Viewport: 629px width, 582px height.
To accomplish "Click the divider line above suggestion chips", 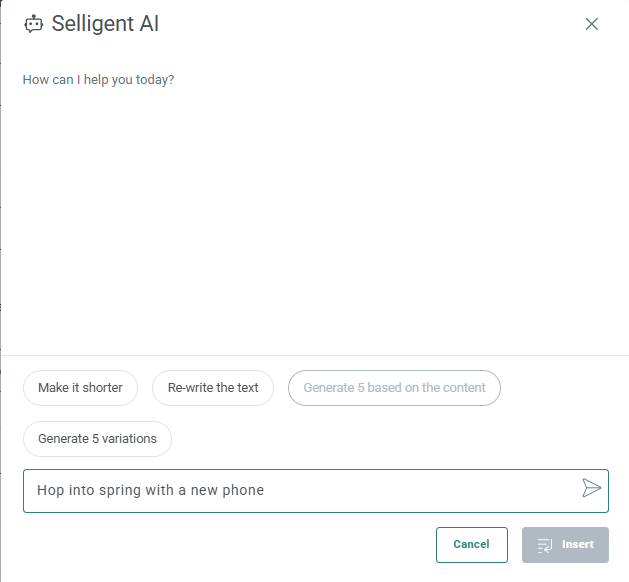I will 314,355.
